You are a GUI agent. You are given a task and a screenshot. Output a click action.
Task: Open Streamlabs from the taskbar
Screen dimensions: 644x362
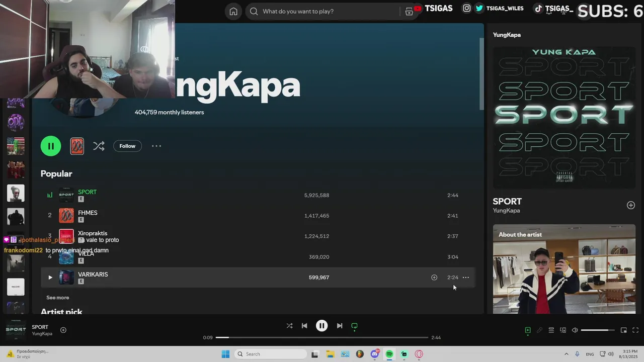[x=404, y=354]
